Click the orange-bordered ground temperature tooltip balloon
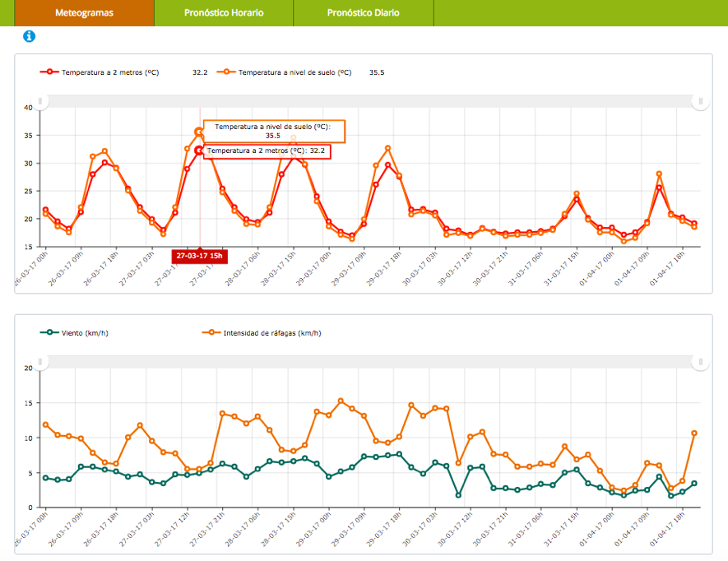The image size is (728, 561). coord(275,132)
